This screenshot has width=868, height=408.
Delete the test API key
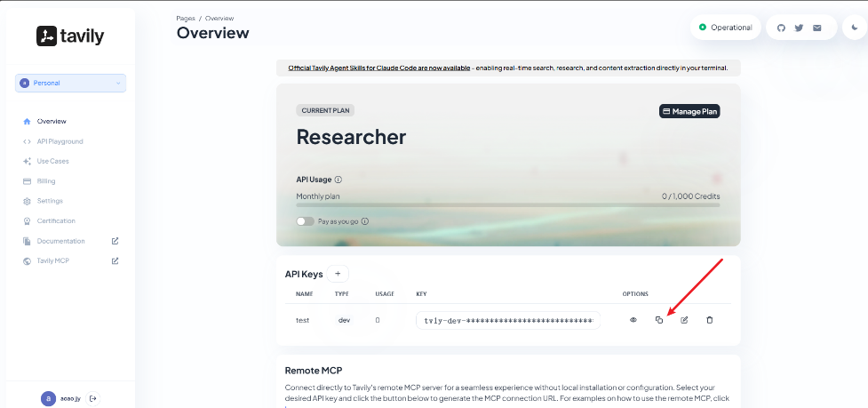(x=710, y=320)
